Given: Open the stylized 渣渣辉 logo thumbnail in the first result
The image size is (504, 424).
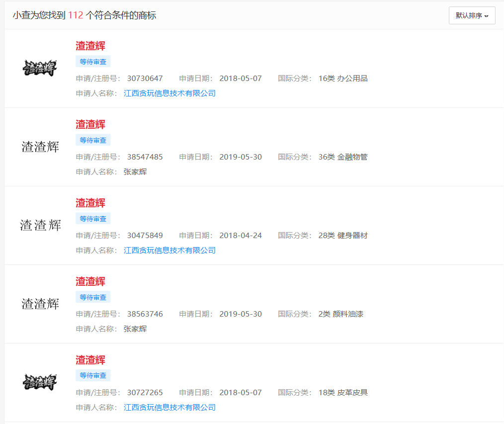Looking at the screenshot, I should [39, 67].
